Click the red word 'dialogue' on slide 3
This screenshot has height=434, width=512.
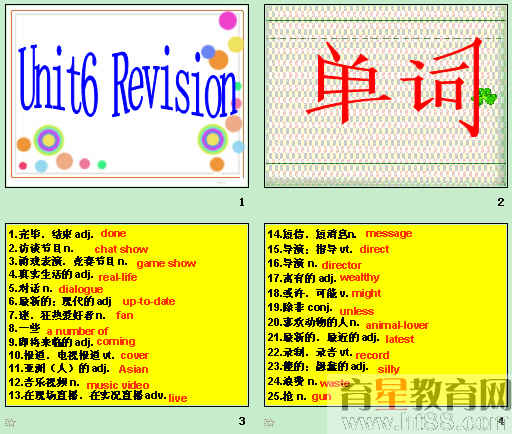point(81,289)
